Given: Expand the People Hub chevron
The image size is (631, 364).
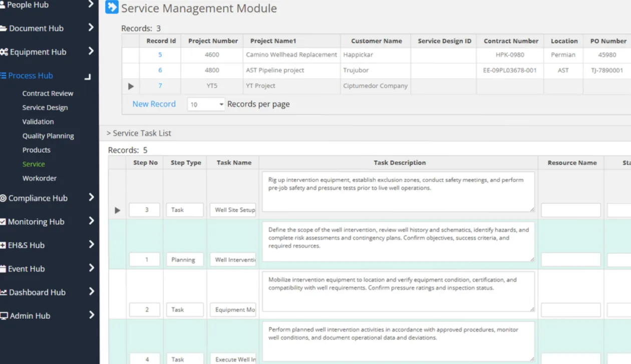Looking at the screenshot, I should tap(91, 4).
